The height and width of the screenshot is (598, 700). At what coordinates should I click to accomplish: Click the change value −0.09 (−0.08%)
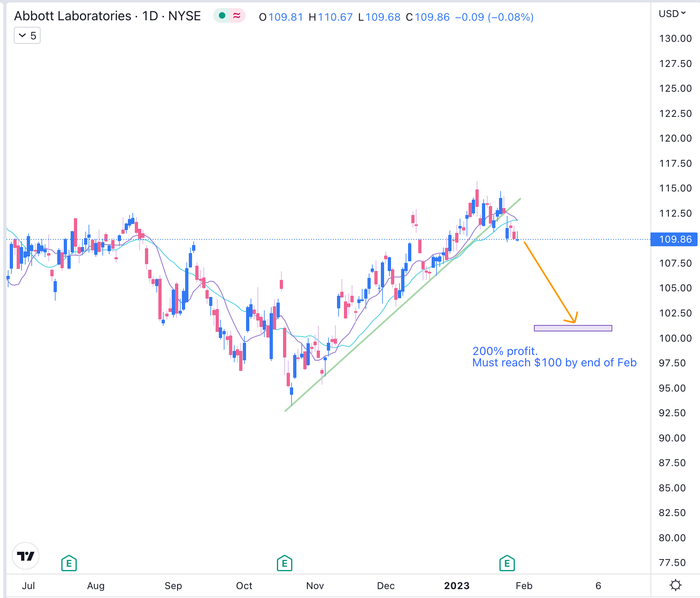click(x=494, y=17)
